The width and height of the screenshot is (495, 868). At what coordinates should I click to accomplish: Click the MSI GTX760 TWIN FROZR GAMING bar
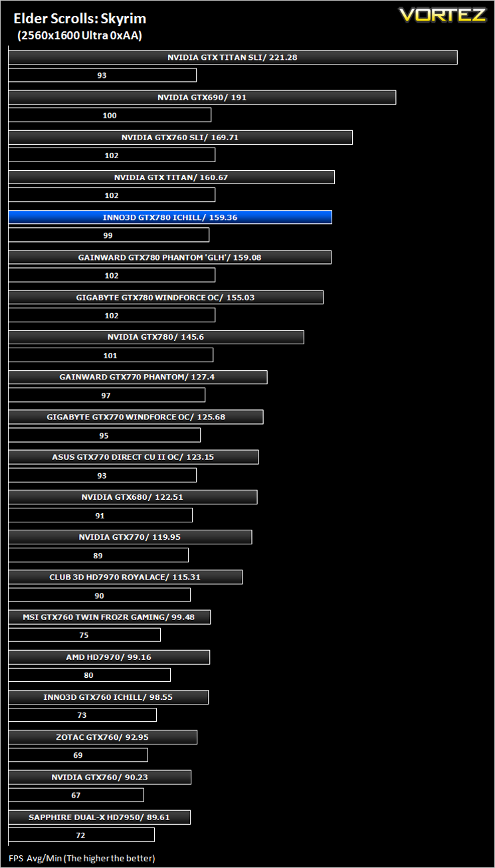point(110,617)
